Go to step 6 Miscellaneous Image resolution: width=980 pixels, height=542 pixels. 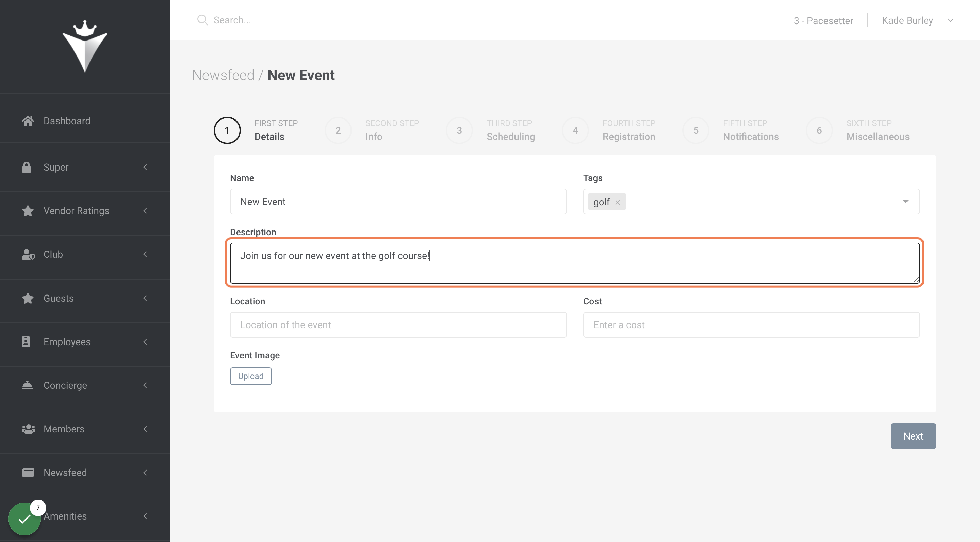coord(858,130)
